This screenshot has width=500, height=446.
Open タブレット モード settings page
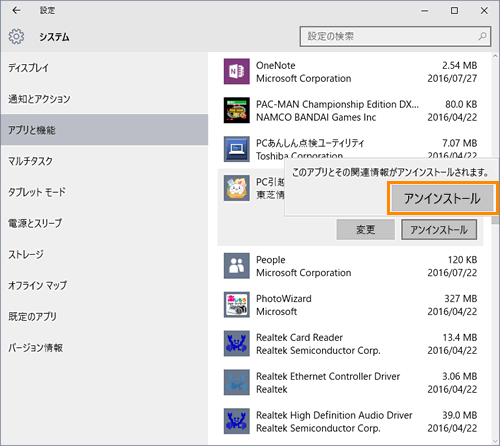pos(104,192)
